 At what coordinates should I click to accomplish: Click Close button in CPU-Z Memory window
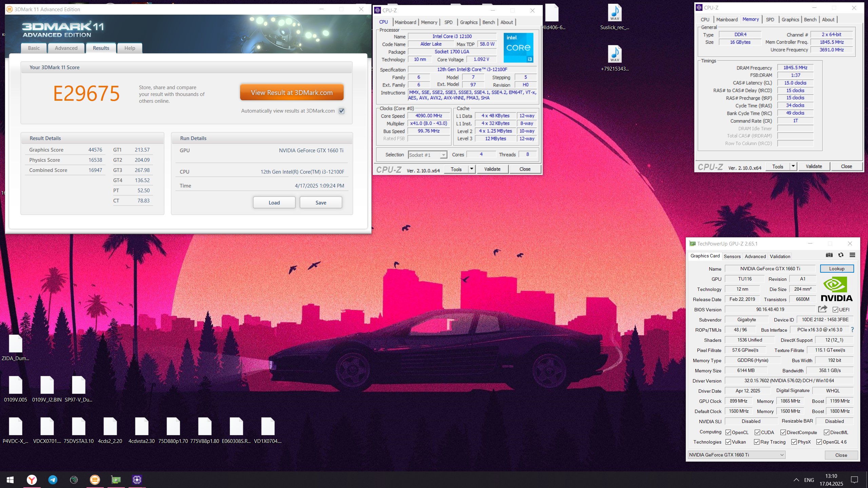point(846,166)
